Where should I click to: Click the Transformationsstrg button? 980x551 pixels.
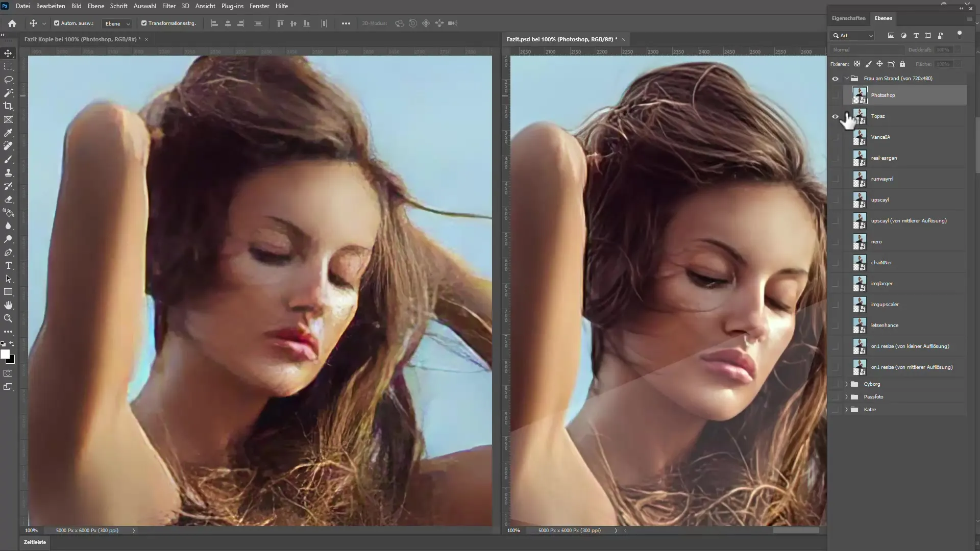click(x=167, y=22)
